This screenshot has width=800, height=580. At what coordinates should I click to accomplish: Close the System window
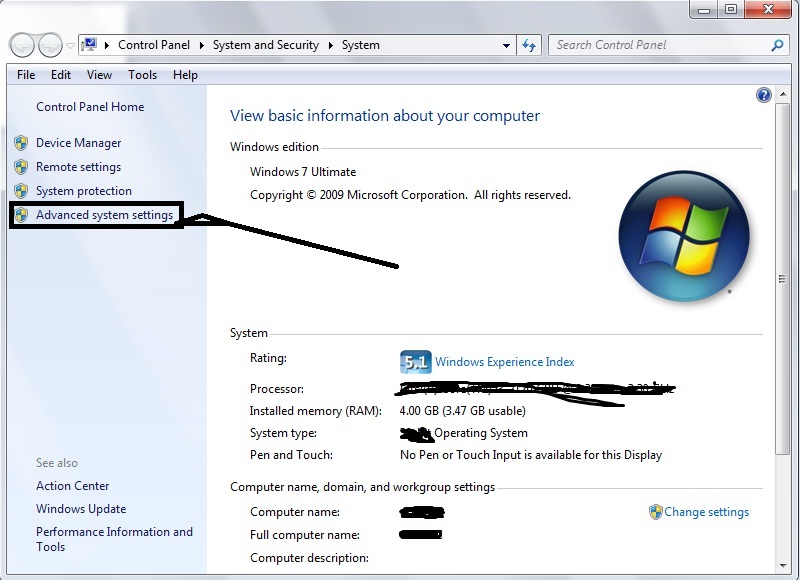pos(768,10)
